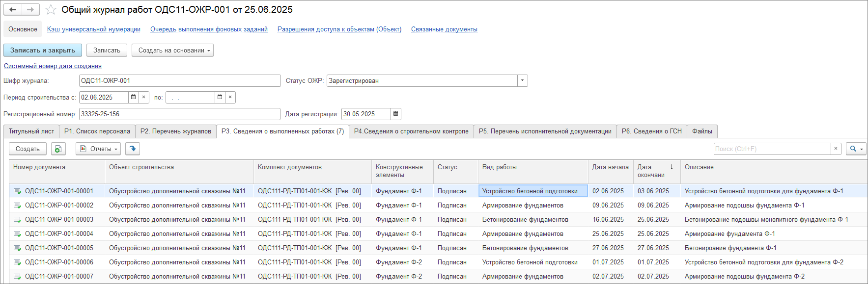
Task: Open the Титульный лист tab
Action: 31,131
